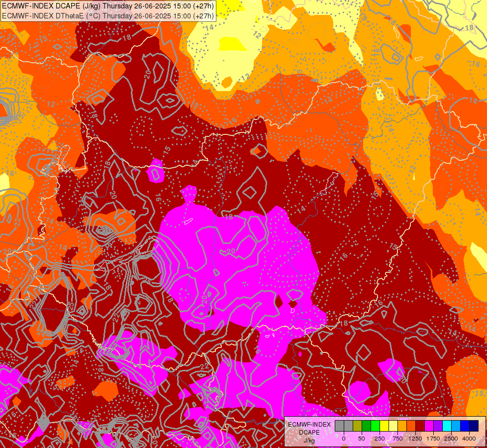The width and height of the screenshot is (487, 448).
Task: Click the legend tick value 50
Action: tap(362, 439)
